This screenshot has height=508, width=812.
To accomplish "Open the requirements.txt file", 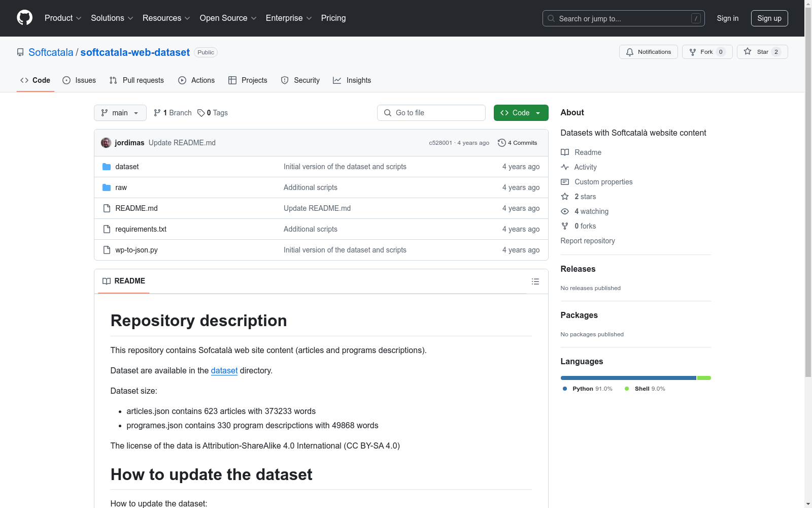I will point(141,229).
